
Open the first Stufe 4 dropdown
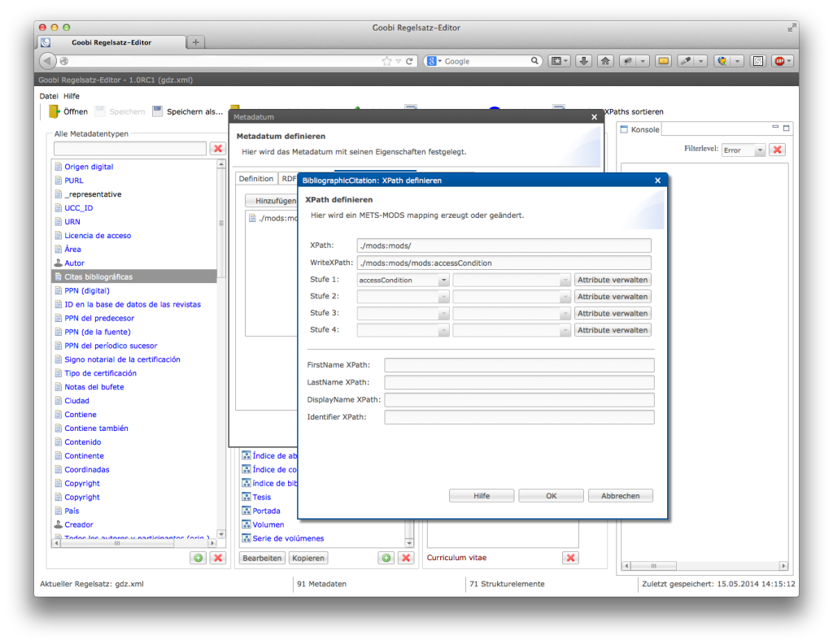(443, 330)
